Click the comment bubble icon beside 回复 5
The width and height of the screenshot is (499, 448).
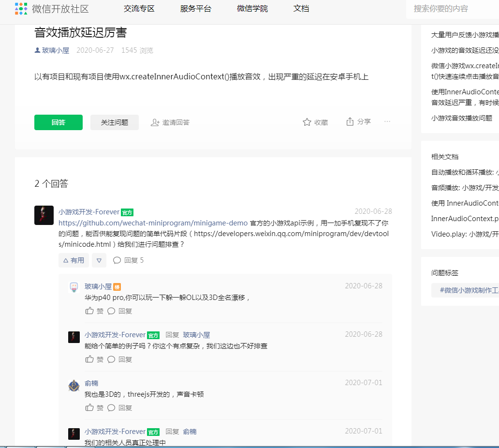pos(117,260)
